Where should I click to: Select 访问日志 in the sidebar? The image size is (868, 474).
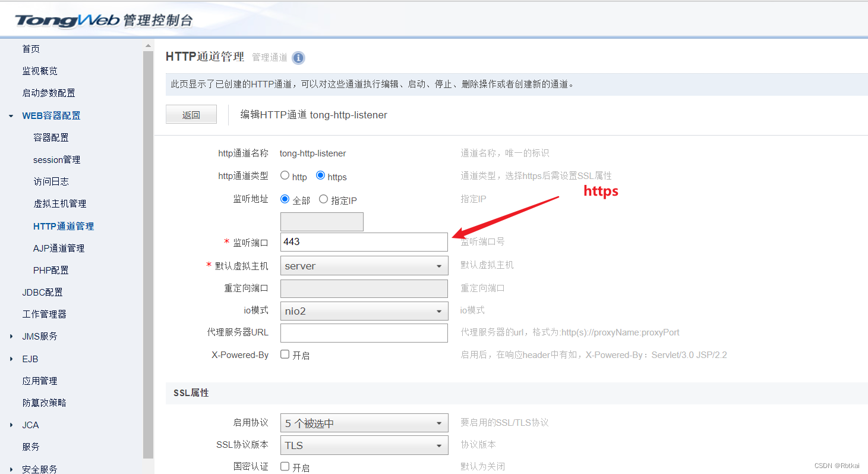tap(51, 181)
